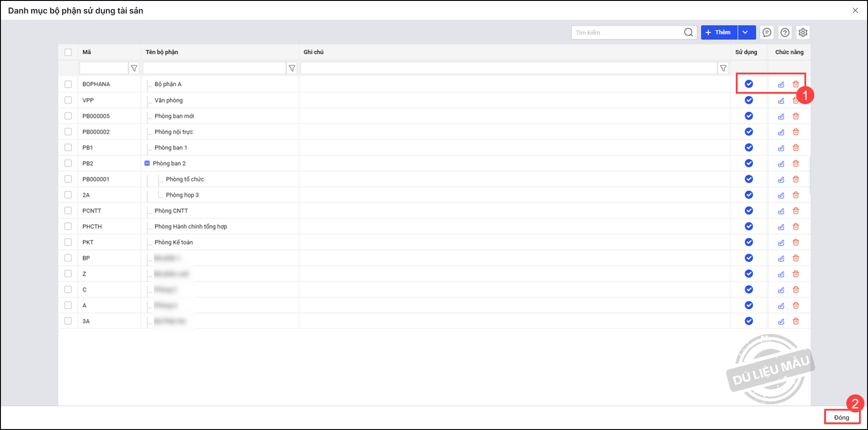Edit the PB1 row
This screenshot has width=868, height=430.
781,148
